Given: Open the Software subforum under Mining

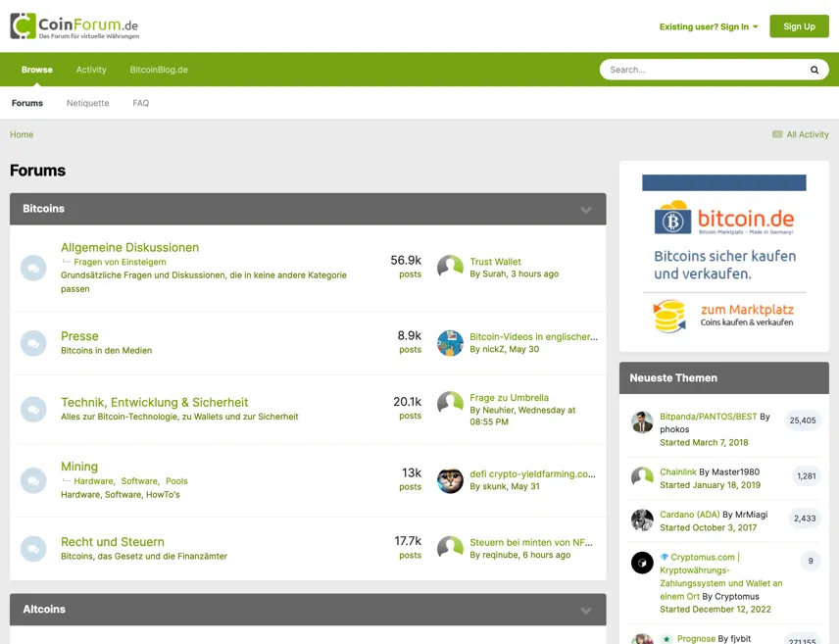Looking at the screenshot, I should pos(139,480).
